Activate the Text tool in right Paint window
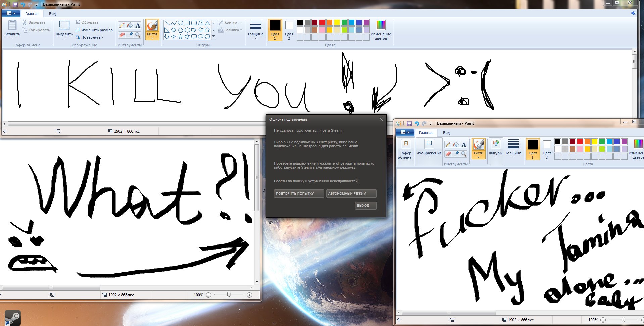Image resolution: width=644 pixels, height=326 pixels. click(x=464, y=145)
